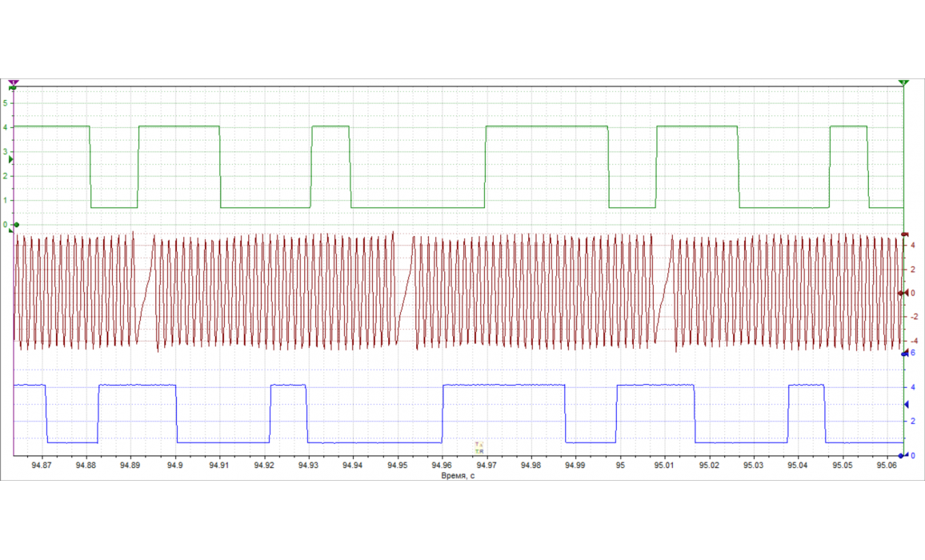Click the 94.87 time axis tick label
This screenshot has width=925, height=560.
pos(41,464)
